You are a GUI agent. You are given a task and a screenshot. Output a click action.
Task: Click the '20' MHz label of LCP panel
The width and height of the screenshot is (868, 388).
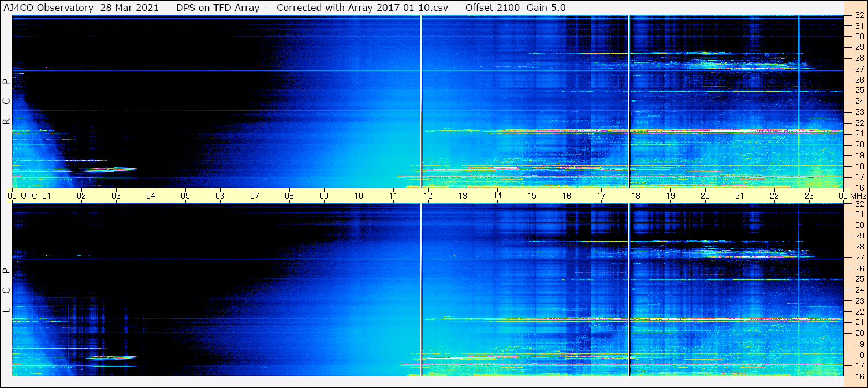tap(859, 333)
